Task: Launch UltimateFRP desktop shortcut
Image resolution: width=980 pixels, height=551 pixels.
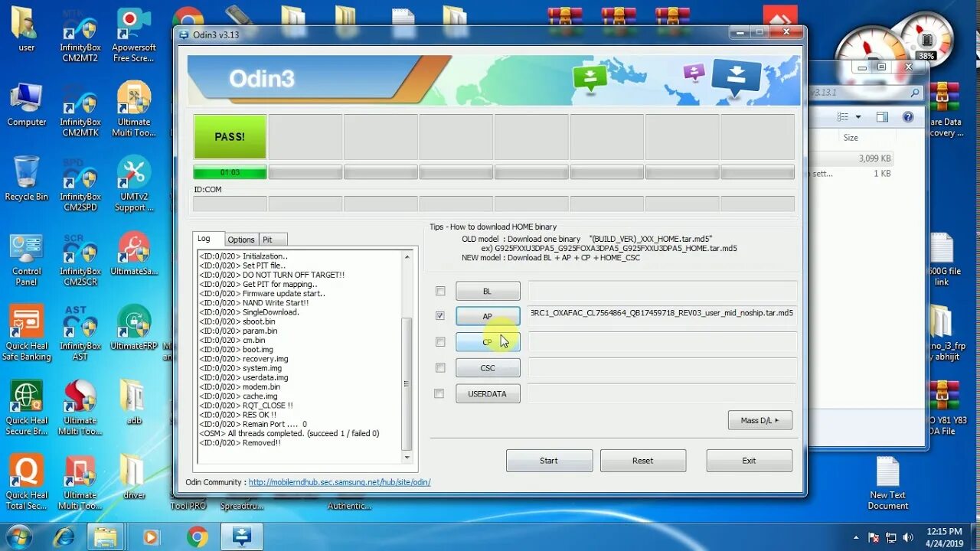Action: [x=133, y=328]
